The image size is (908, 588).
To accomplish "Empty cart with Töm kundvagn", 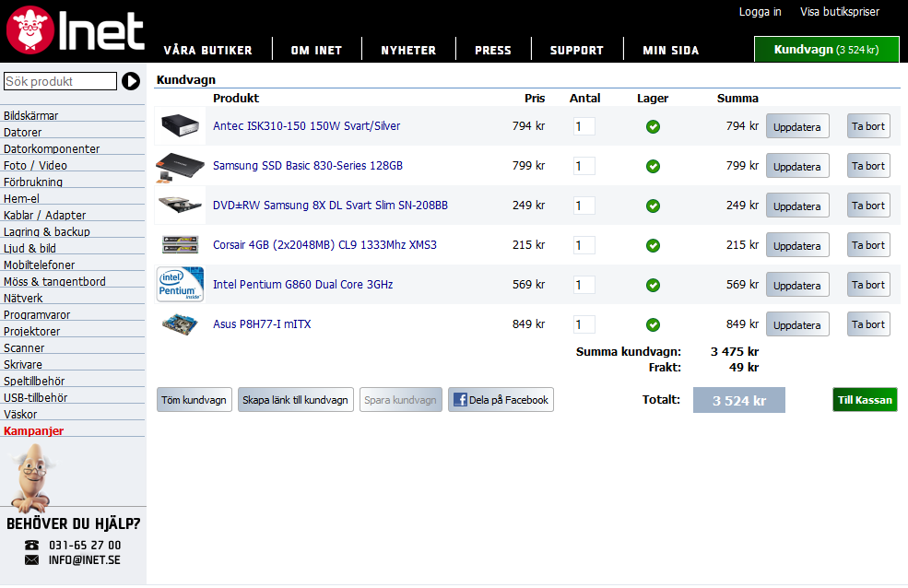I will point(194,399).
